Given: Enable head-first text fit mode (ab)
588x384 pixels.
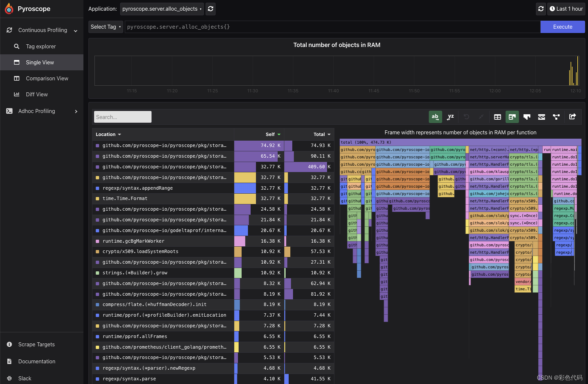Looking at the screenshot, I should click(x=435, y=117).
